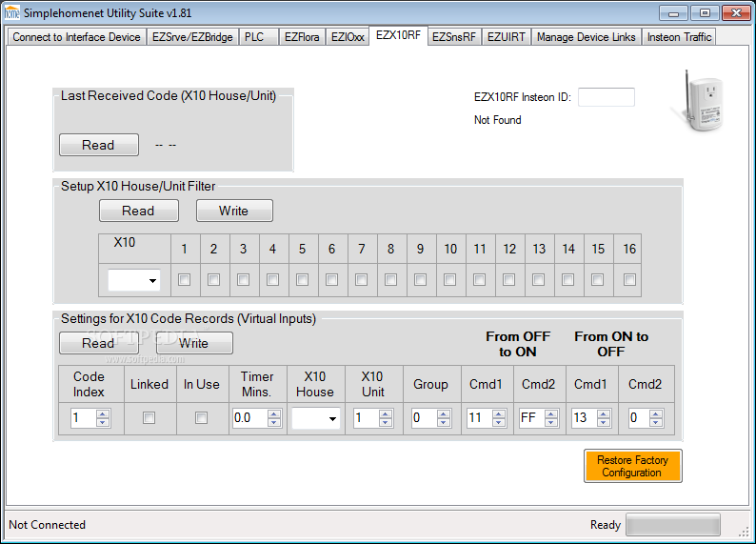This screenshot has height=544, width=756.
Task: Decrease the Group value
Action: [444, 422]
